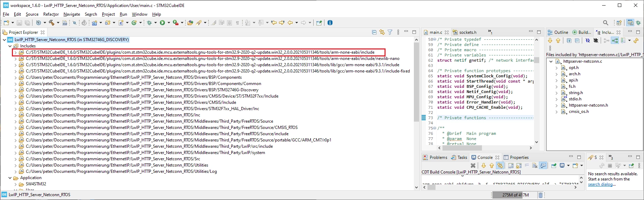Click the blue information icon in toolbar

(330, 23)
